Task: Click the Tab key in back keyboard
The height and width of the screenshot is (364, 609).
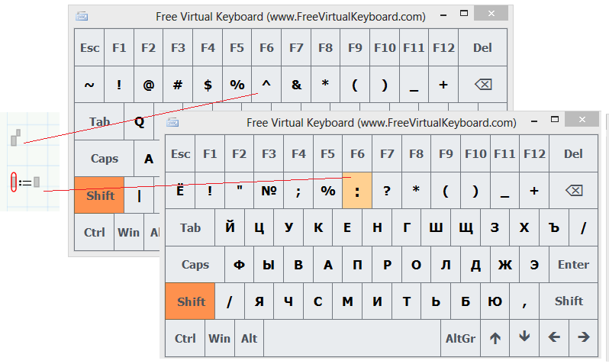Action: coord(99,121)
